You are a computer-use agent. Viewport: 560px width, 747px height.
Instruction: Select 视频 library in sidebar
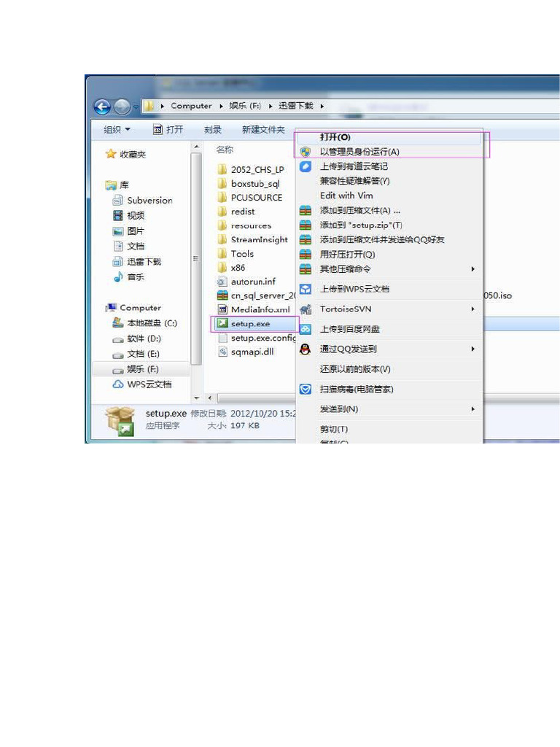pyautogui.click(x=136, y=215)
